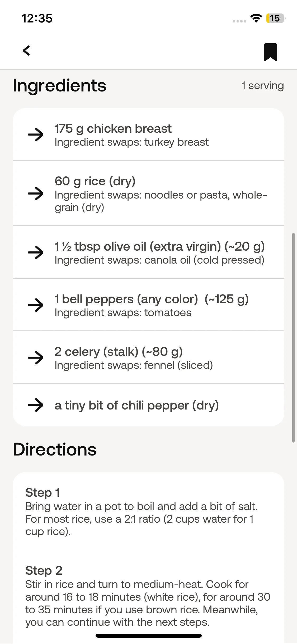The image size is (297, 644).
Task: Open the 1 serving selector
Action: (x=263, y=85)
